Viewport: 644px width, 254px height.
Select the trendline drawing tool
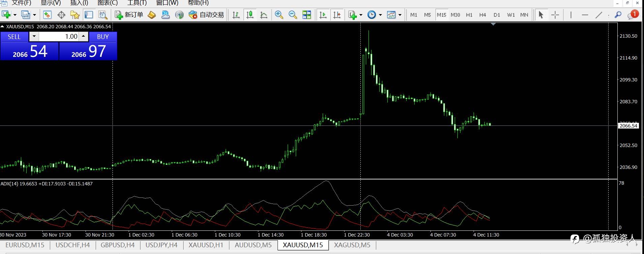(599, 15)
